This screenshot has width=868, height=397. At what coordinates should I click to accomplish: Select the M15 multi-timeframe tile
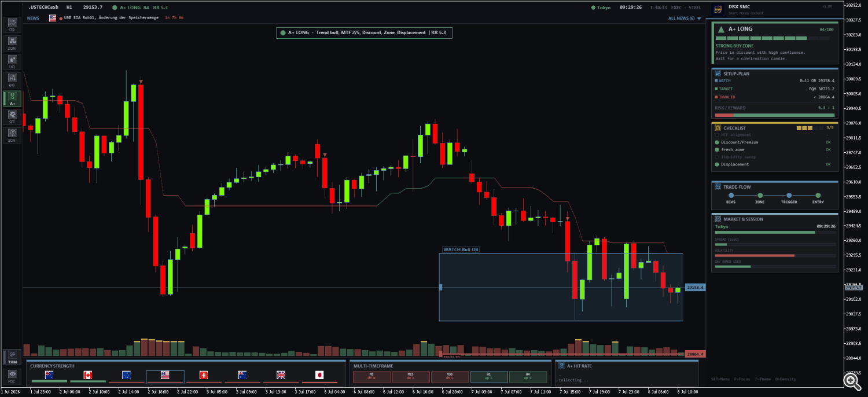410,377
